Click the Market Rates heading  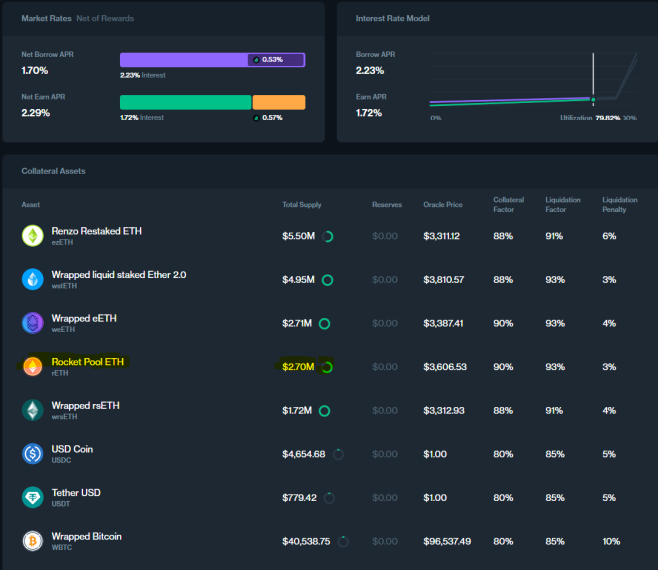click(46, 18)
